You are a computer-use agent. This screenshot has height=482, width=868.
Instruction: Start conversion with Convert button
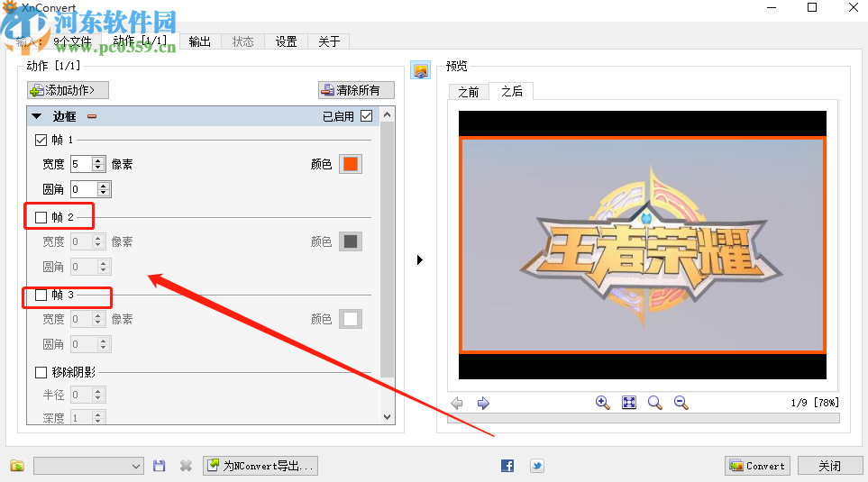757,466
